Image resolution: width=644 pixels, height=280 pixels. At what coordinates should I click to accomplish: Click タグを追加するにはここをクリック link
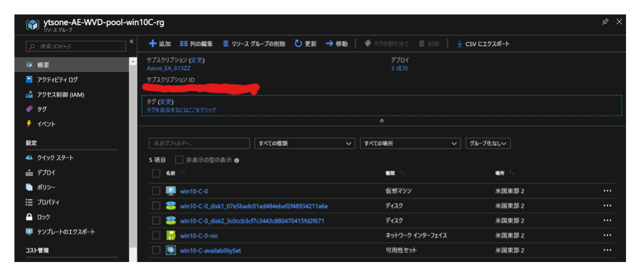[x=181, y=110]
